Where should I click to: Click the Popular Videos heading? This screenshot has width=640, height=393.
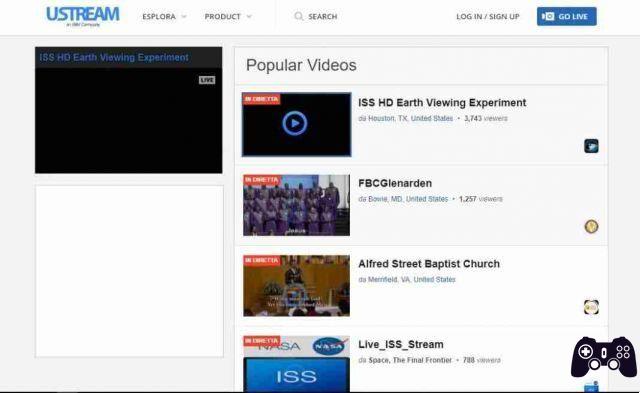click(301, 65)
